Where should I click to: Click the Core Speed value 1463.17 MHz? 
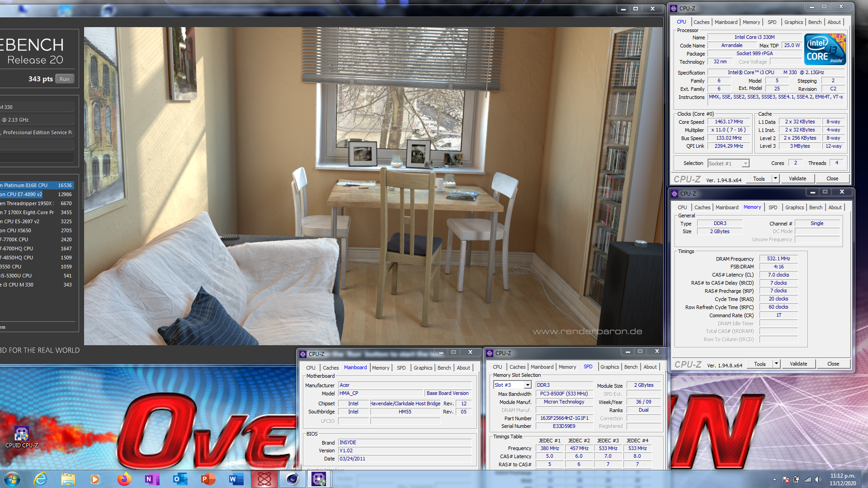click(729, 122)
